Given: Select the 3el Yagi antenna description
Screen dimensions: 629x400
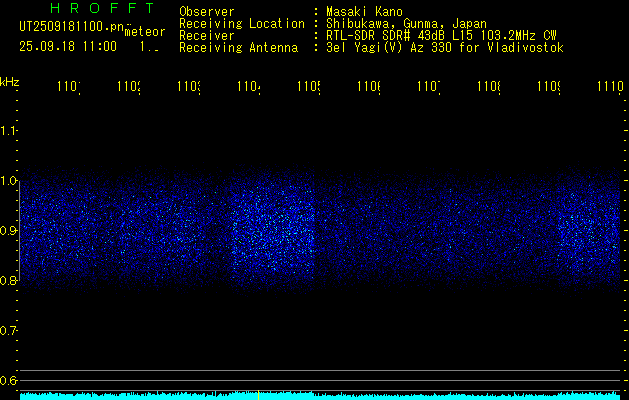Looking at the screenshot, I should (445, 48).
